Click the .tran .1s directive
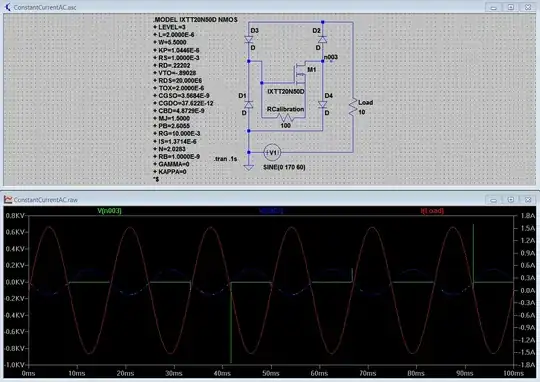Viewport: 540px width, 382px height. (226, 159)
